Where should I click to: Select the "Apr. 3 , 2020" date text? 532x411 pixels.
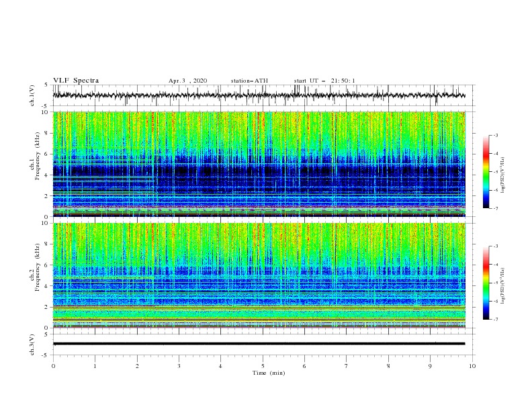point(187,81)
